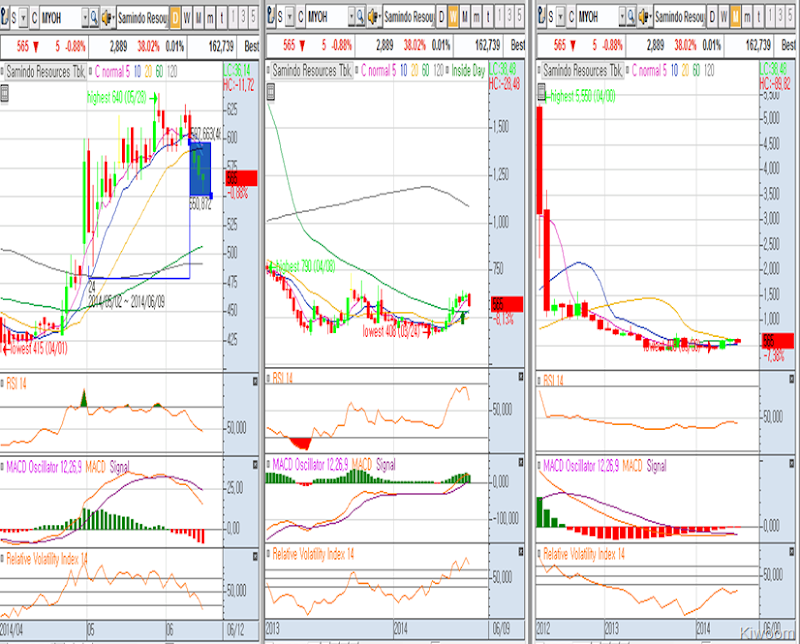Screen dimensions: 800x644
Task: Click the speaker alert icon in middle chart
Action: pos(372,17)
